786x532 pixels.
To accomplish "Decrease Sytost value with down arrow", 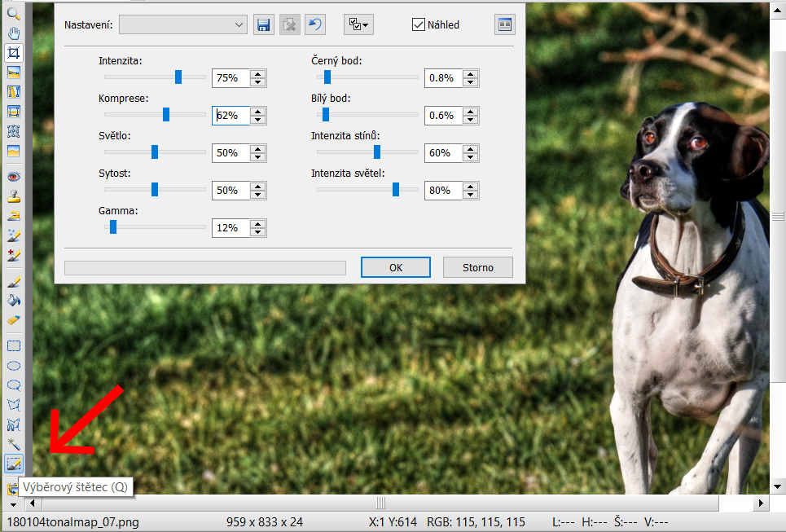I will click(258, 195).
